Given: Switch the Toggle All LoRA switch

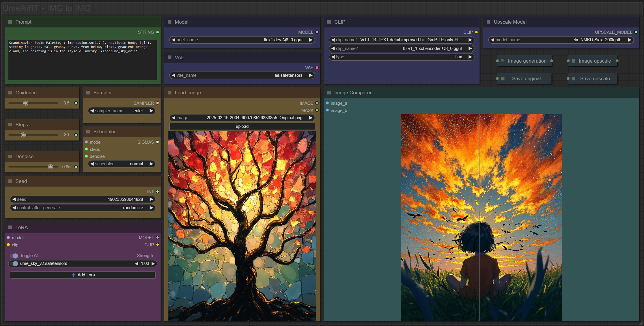Looking at the screenshot, I should pyautogui.click(x=14, y=256).
